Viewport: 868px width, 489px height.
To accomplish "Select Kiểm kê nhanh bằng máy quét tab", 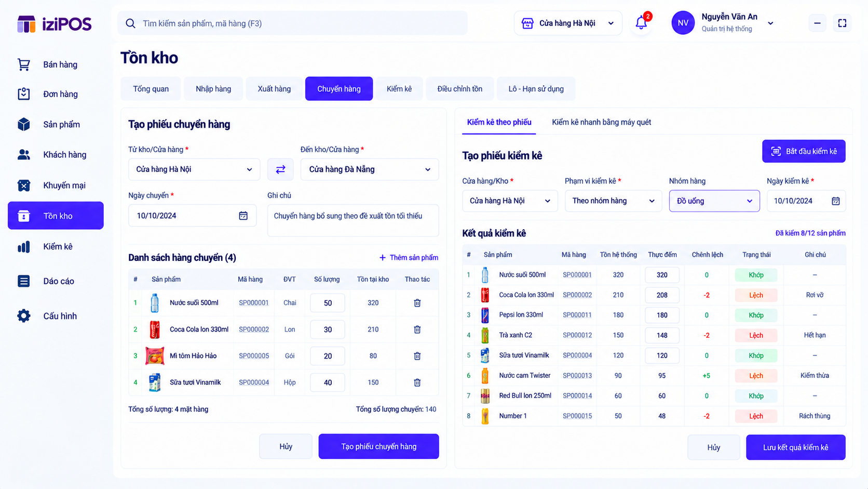I will click(x=601, y=122).
